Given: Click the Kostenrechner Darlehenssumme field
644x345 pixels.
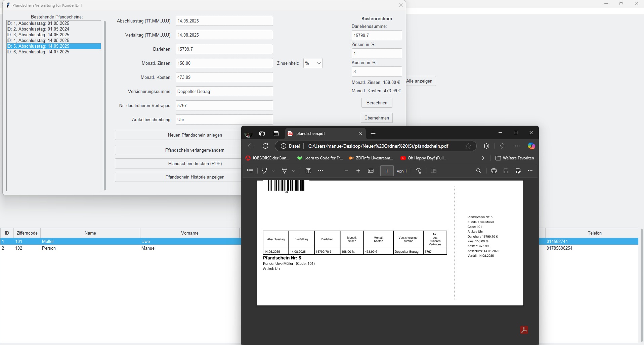Looking at the screenshot, I should (x=377, y=35).
